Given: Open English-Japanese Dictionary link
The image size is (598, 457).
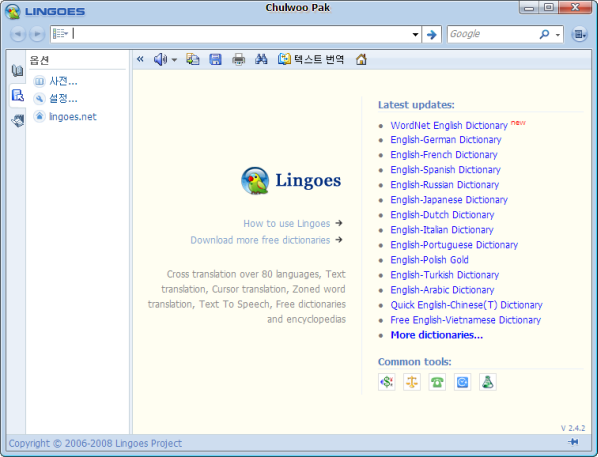Looking at the screenshot, I should 449,200.
